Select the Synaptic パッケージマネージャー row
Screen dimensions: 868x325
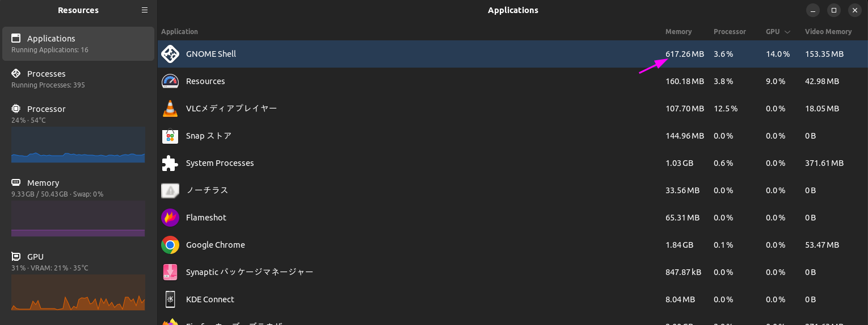point(513,272)
